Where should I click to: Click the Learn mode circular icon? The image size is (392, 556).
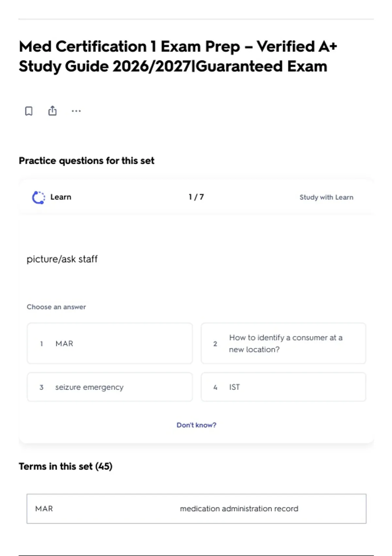pos(39,197)
